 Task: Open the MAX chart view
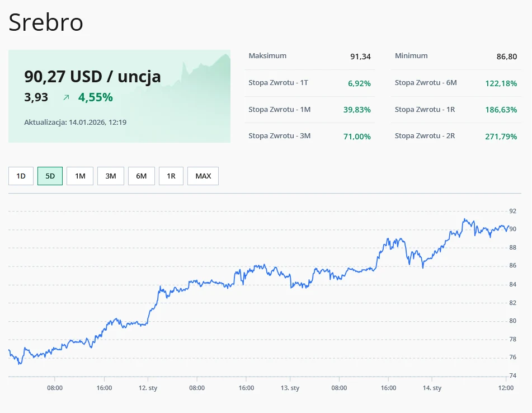click(203, 176)
